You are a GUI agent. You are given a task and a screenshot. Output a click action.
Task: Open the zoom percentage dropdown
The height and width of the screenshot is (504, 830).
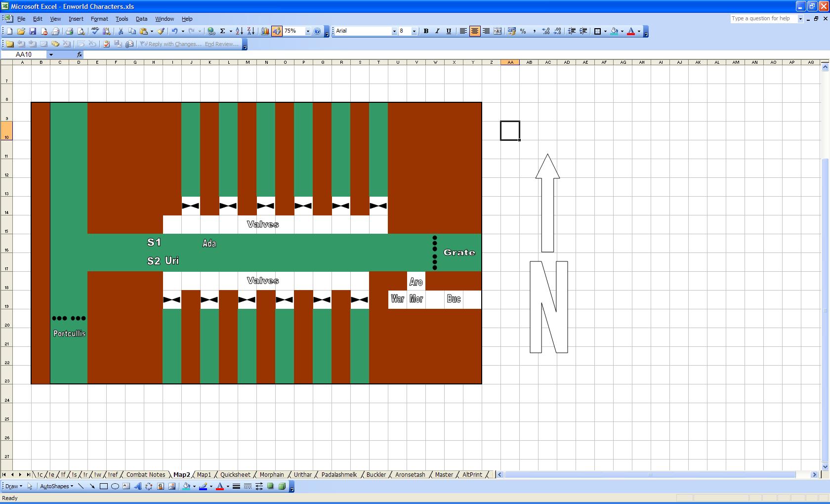(x=308, y=31)
